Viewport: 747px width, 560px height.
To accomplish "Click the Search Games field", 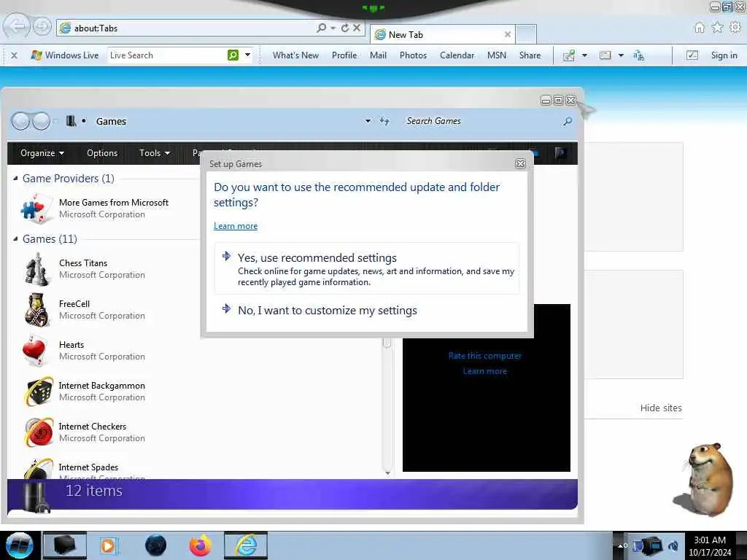I will (x=481, y=121).
